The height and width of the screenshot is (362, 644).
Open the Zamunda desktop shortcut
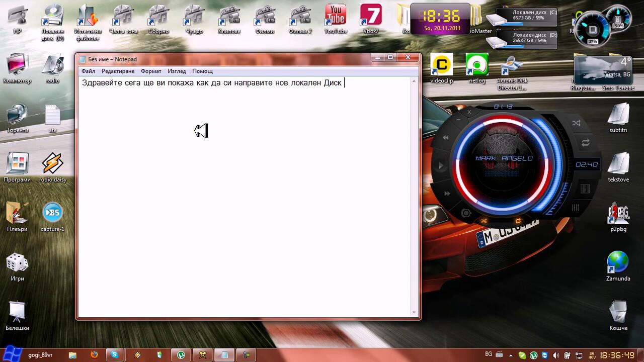[x=618, y=265]
